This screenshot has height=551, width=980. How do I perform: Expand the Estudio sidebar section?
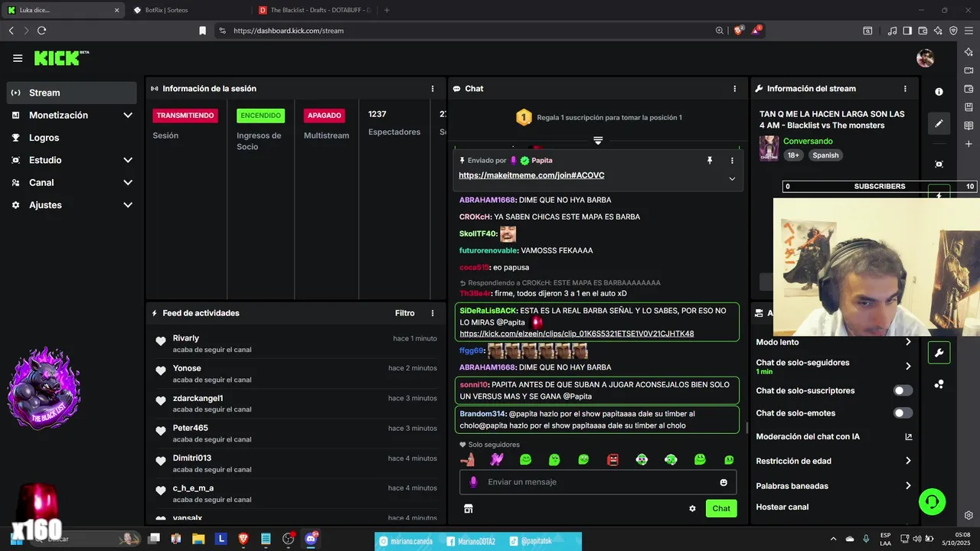72,160
